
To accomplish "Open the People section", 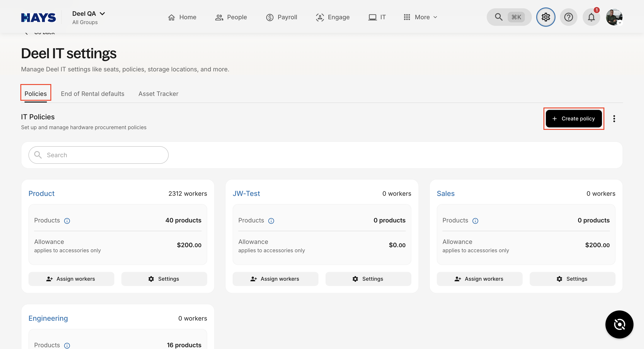I will point(231,17).
